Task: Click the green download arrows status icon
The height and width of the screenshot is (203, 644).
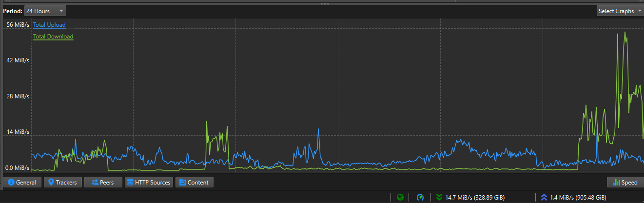Action: pos(439,197)
